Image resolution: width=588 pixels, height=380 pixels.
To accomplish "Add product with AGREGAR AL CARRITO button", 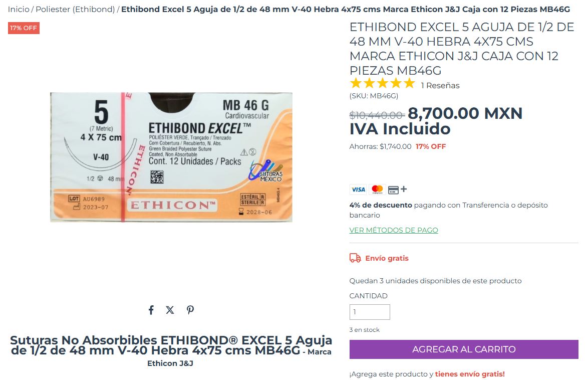I will 463,349.
